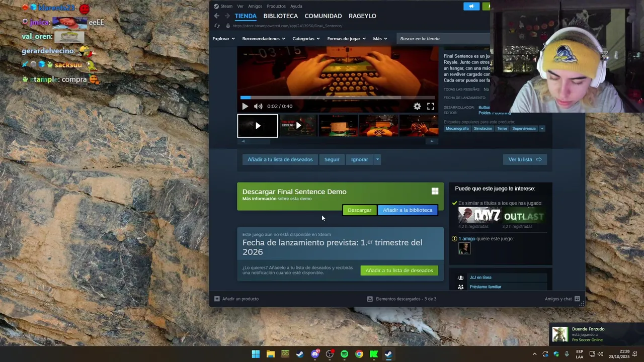Click the padlock icon beside the URL

click(x=228, y=26)
